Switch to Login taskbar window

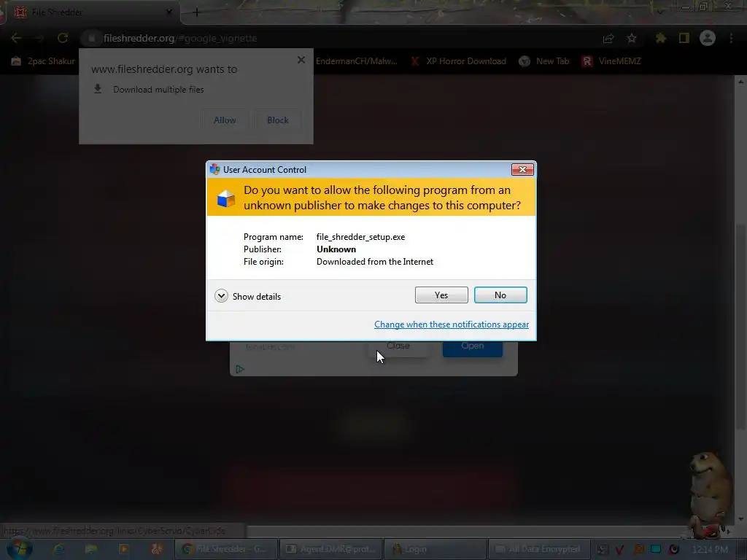(435, 549)
